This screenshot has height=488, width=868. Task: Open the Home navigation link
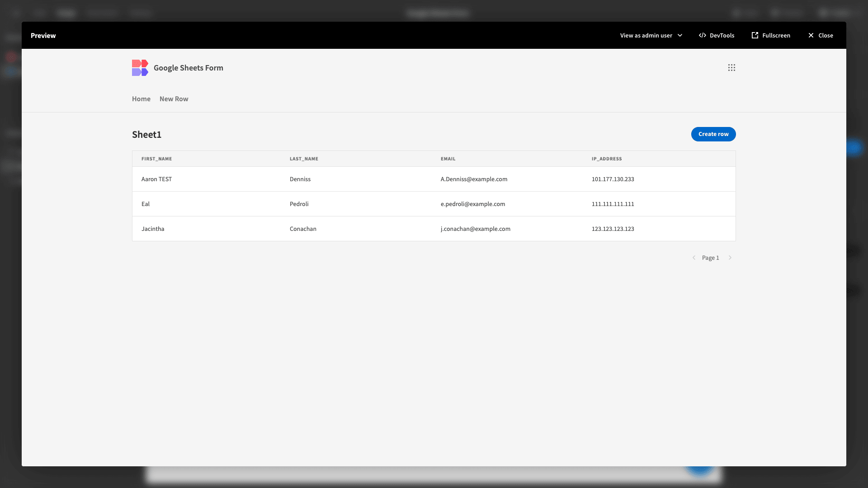(141, 99)
